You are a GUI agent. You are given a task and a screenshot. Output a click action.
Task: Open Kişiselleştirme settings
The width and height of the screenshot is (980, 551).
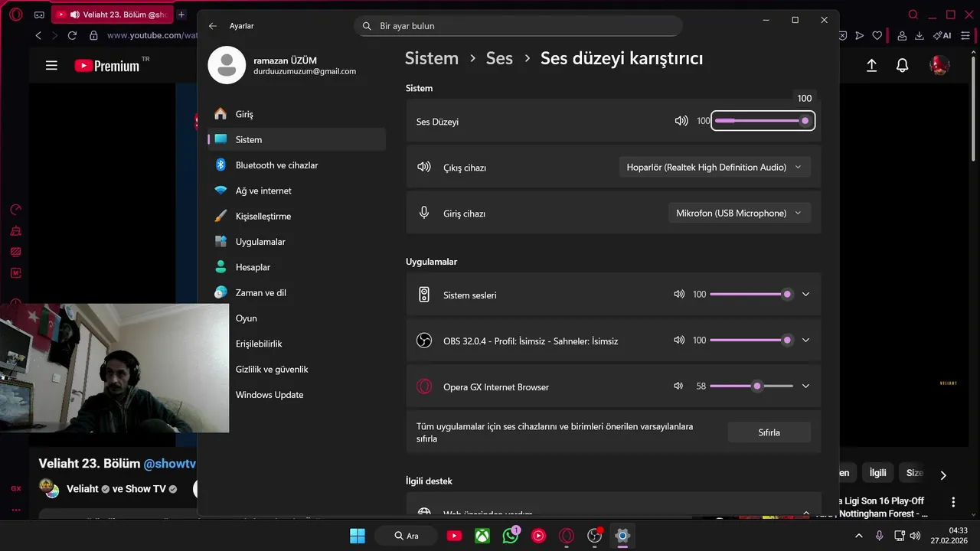(x=296, y=216)
